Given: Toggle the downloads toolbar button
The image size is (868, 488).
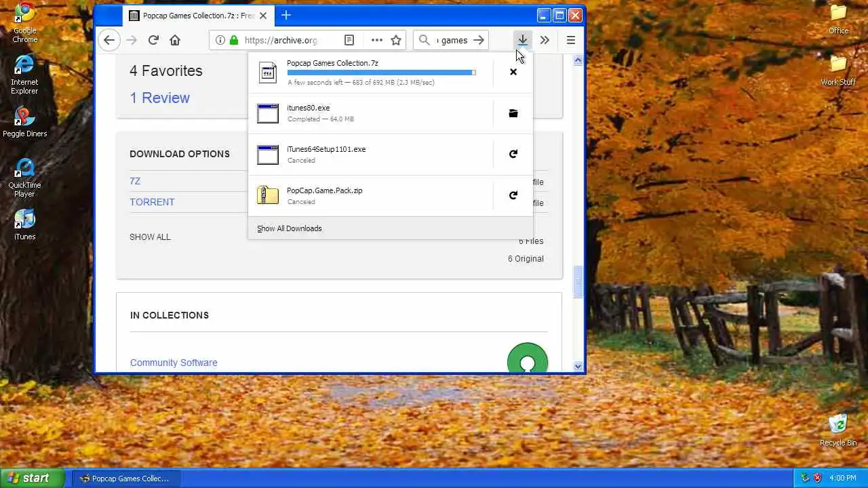Looking at the screenshot, I should point(522,40).
